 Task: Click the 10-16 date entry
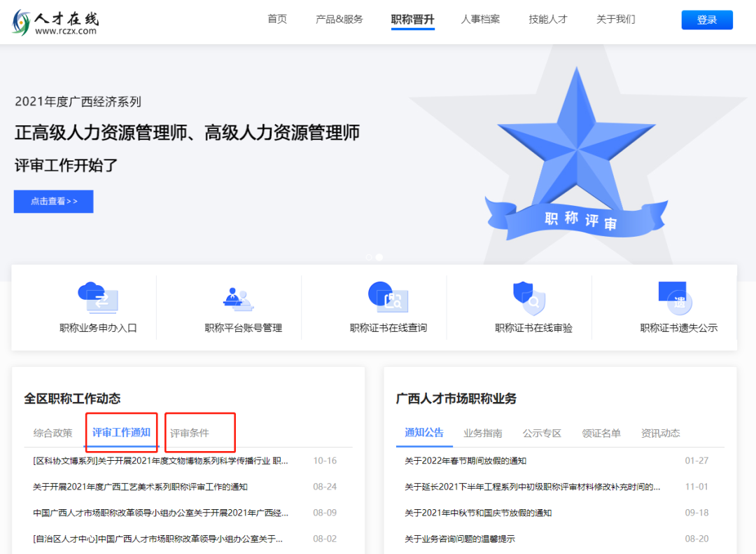[x=325, y=461]
